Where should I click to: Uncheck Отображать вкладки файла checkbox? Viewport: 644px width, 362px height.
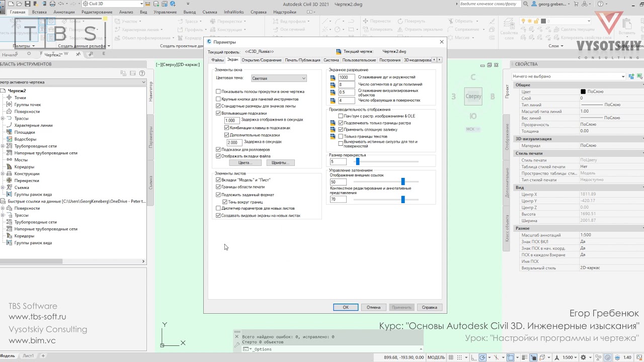218,156
